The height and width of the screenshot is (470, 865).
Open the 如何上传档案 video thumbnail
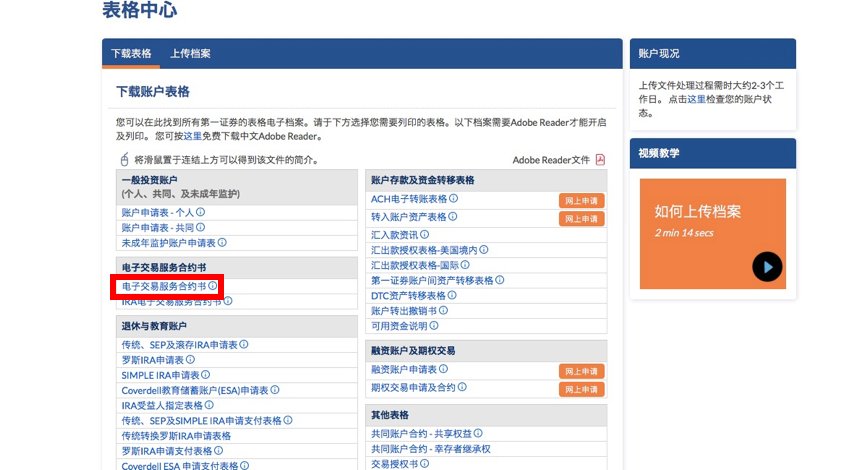[x=713, y=233]
